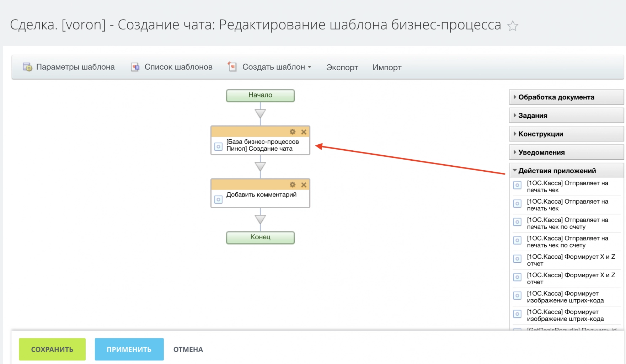
Task: Remove Добавить комментарий node with X icon
Action: tap(304, 185)
